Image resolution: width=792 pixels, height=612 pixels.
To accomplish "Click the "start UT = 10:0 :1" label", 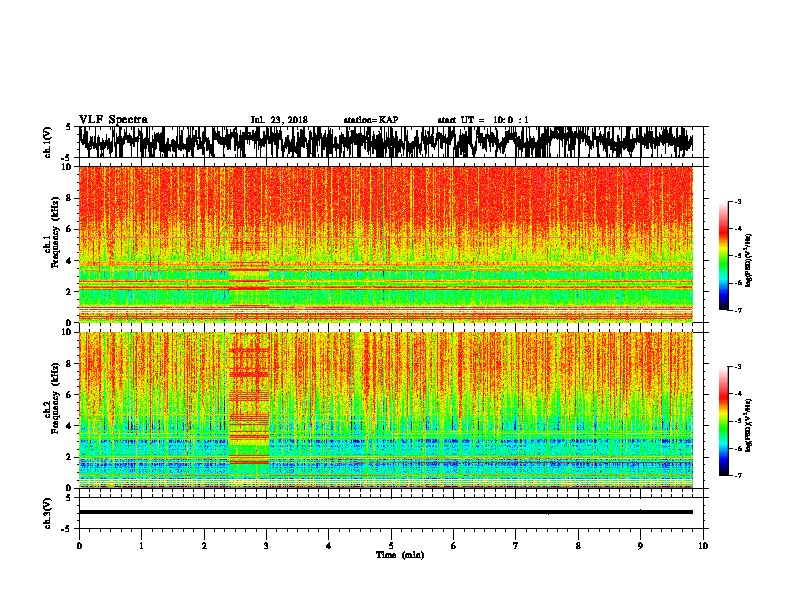I will (x=483, y=120).
